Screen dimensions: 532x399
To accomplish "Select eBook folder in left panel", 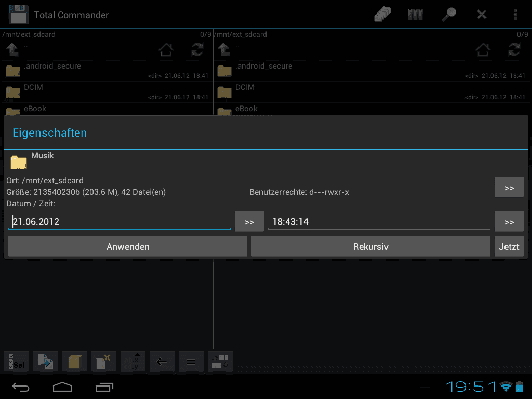I will click(x=107, y=109).
